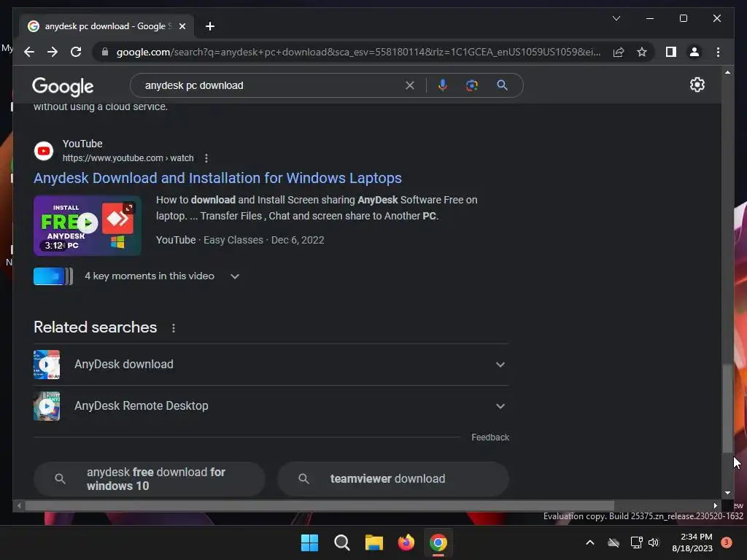Viewport: 747px width, 560px height.
Task: Click the scrollbar down arrow
Action: (x=727, y=493)
